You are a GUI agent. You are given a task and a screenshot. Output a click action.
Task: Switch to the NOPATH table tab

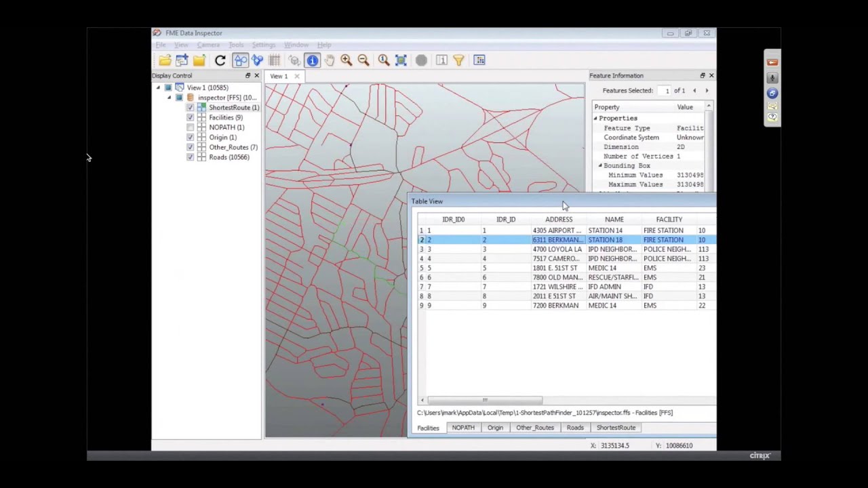[x=463, y=428]
